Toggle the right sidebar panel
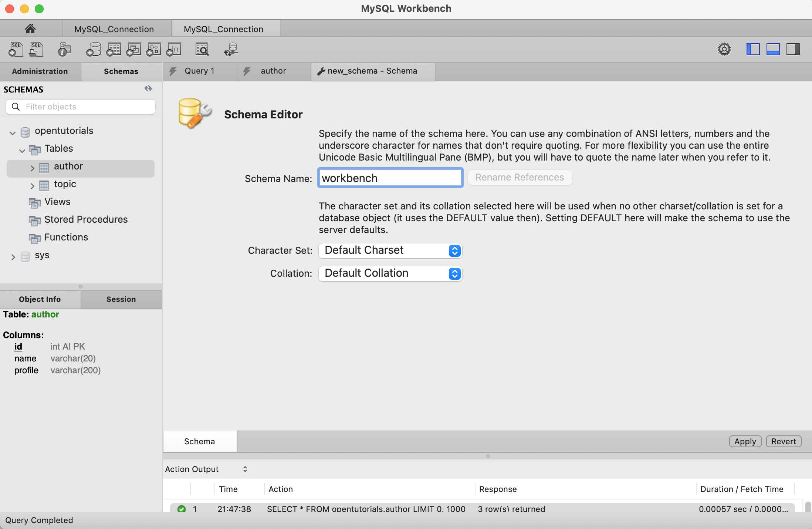The height and width of the screenshot is (529, 812). pyautogui.click(x=793, y=49)
